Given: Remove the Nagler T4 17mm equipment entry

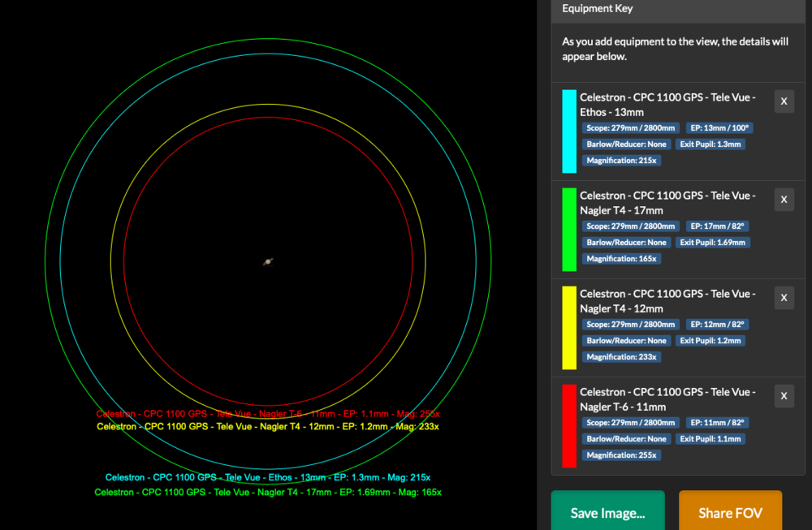Looking at the screenshot, I should 784,200.
